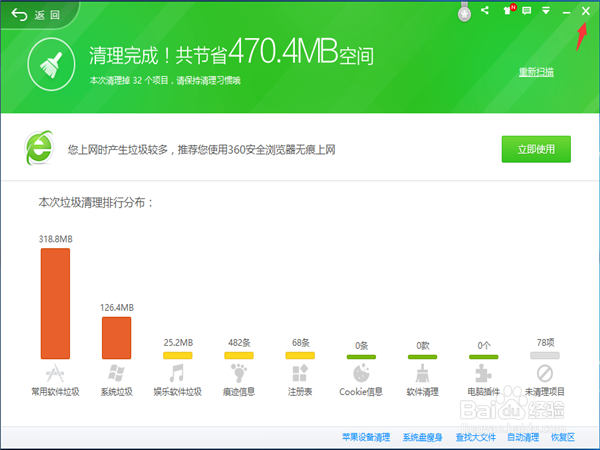The image size is (600, 450).
Task: Click the Cookie信息 cookie icon
Action: pyautogui.click(x=361, y=373)
